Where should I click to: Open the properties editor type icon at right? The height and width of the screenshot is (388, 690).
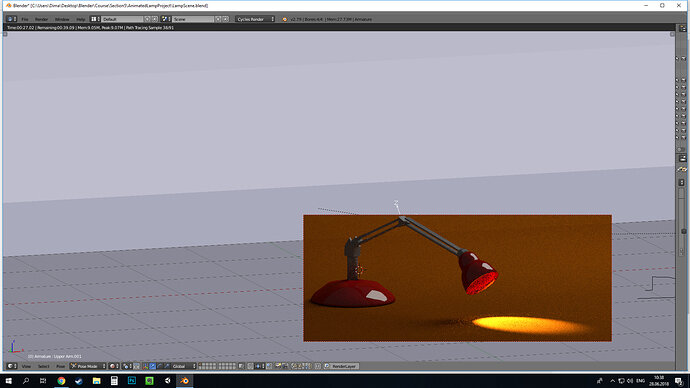[683, 158]
